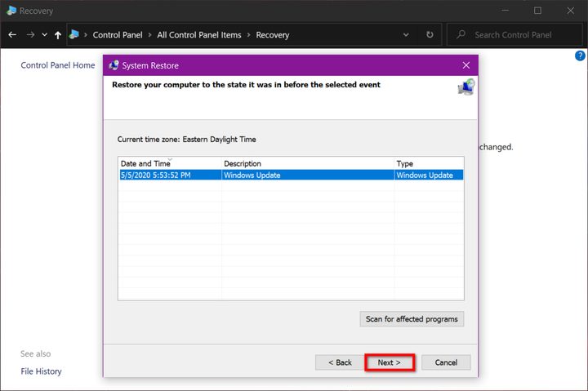Image resolution: width=588 pixels, height=391 pixels.
Task: Navigate forward in the Recovery window
Action: click(30, 35)
